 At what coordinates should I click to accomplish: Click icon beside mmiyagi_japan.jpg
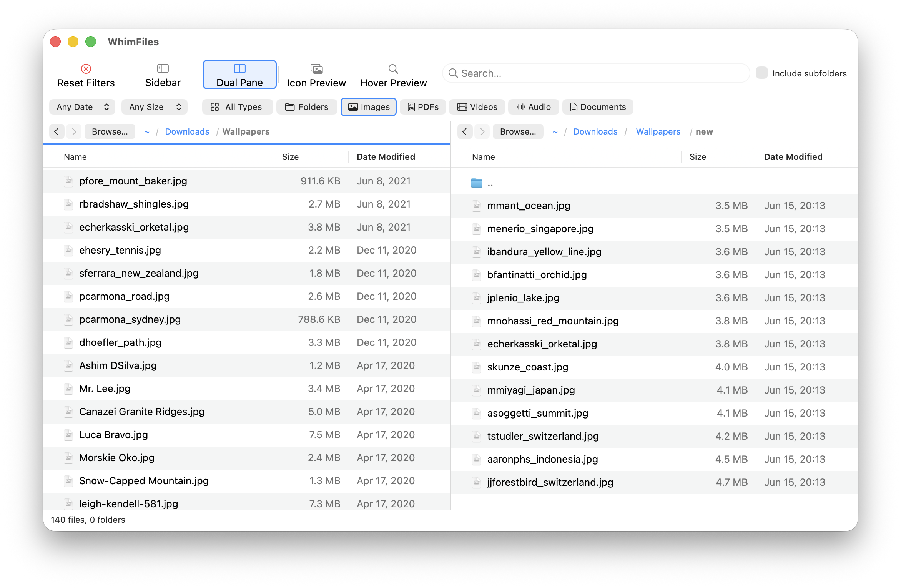(477, 390)
